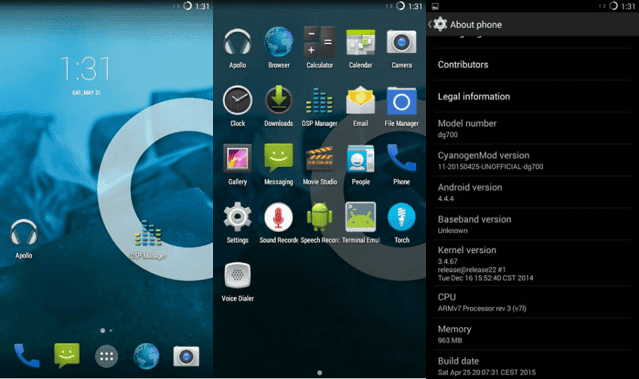Open Contributors in About phone
The image size is (639, 379).
pyautogui.click(x=532, y=64)
